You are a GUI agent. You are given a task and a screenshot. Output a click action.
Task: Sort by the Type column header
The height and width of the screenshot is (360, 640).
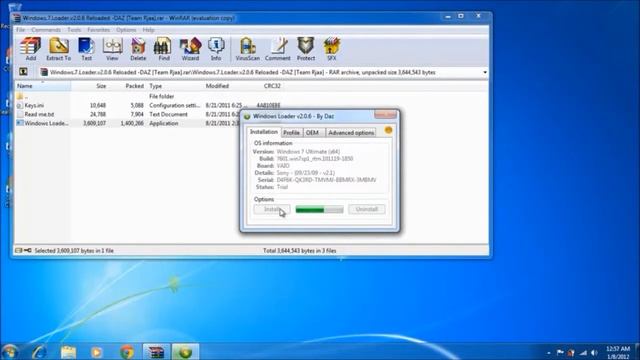[x=175, y=86]
